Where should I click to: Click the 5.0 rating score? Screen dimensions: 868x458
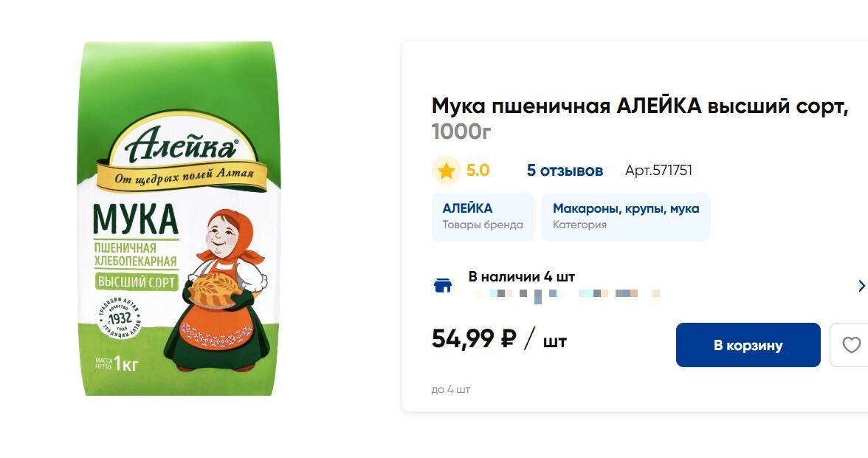[x=477, y=170]
